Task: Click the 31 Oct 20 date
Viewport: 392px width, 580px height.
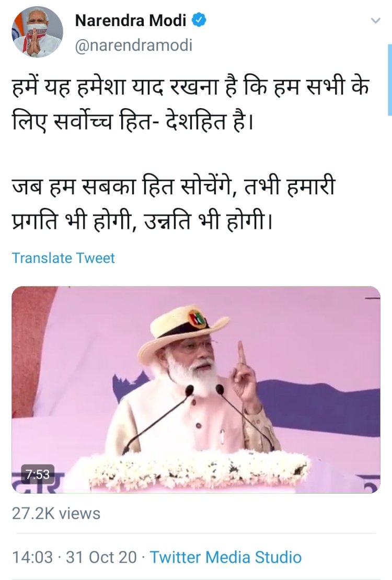Action: [x=101, y=557]
